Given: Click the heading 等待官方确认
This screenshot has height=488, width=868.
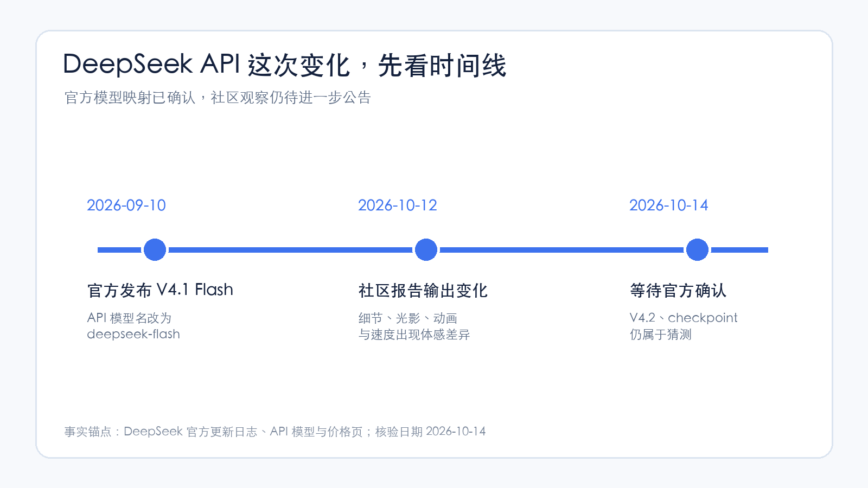Looking at the screenshot, I should [678, 291].
